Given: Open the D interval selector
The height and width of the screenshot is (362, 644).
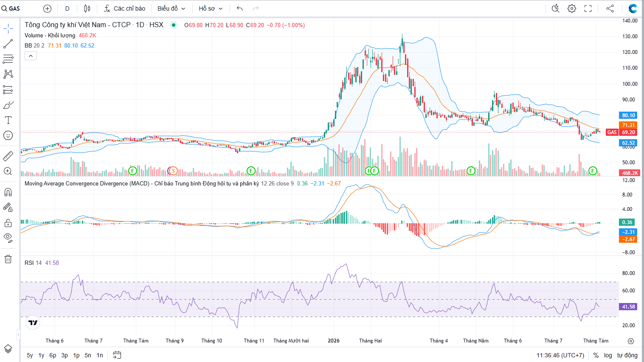Looking at the screenshot, I should [67, 8].
